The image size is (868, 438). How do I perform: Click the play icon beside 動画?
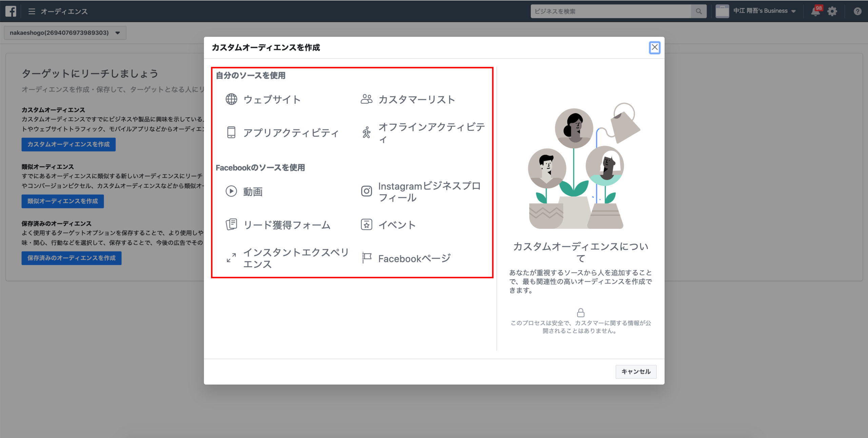231,192
